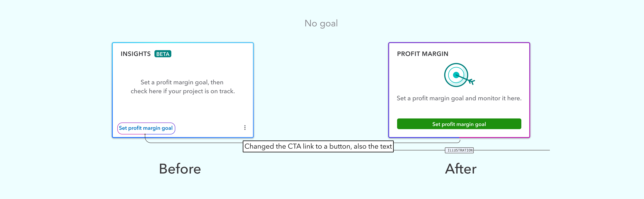The width and height of the screenshot is (644, 199).
Task: Click the three-dot menu icon in Insights card
Action: pos(245,128)
